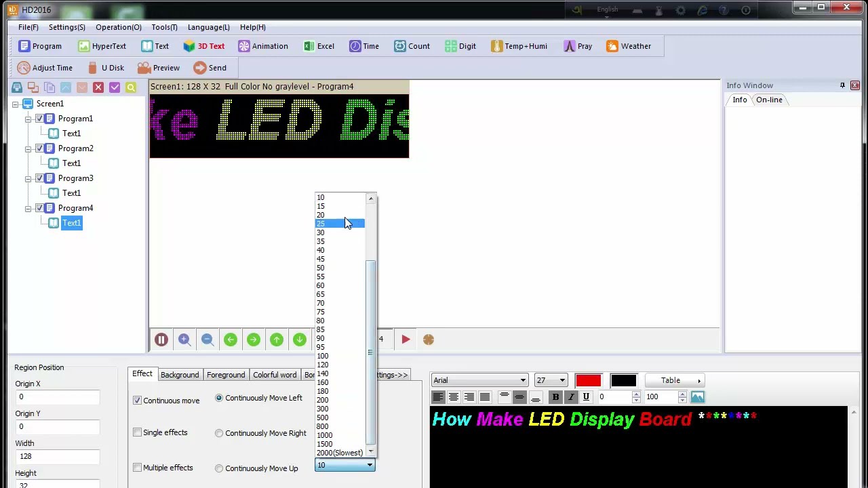The image size is (868, 488).
Task: Insert an Animation area
Action: tap(263, 46)
